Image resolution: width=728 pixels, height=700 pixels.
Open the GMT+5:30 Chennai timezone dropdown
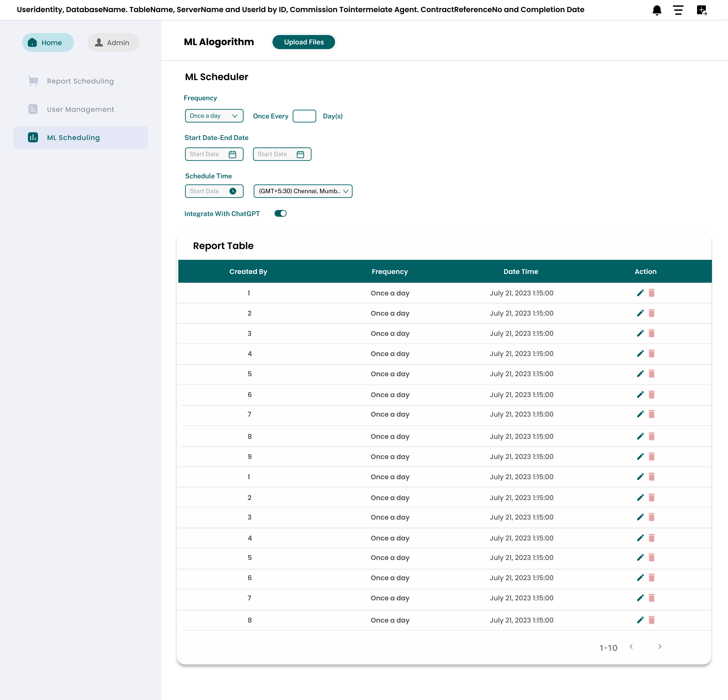click(303, 191)
